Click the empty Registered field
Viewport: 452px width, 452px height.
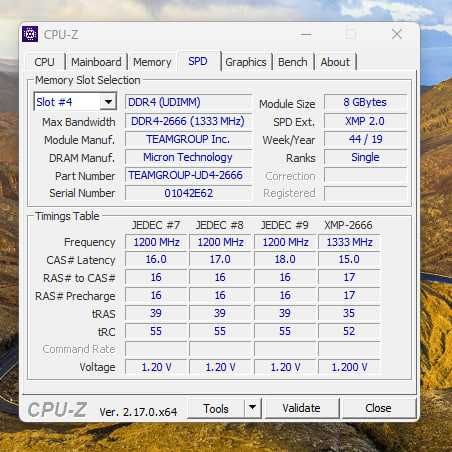click(x=365, y=193)
